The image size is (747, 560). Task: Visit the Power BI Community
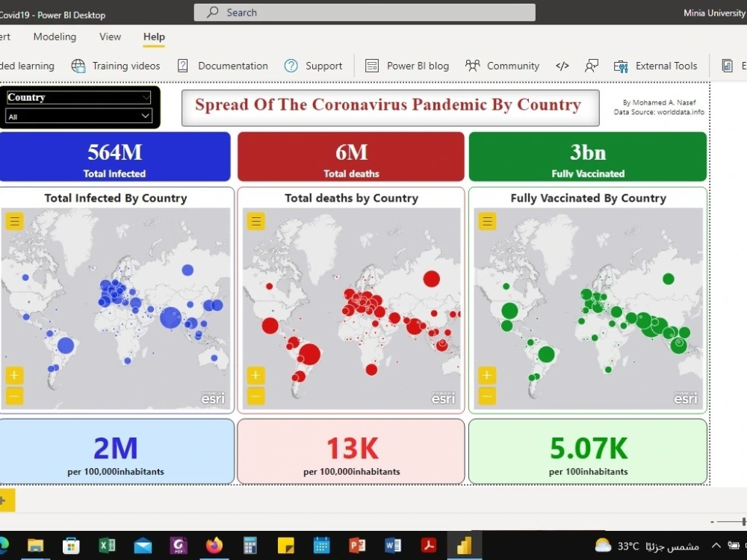pos(473,66)
